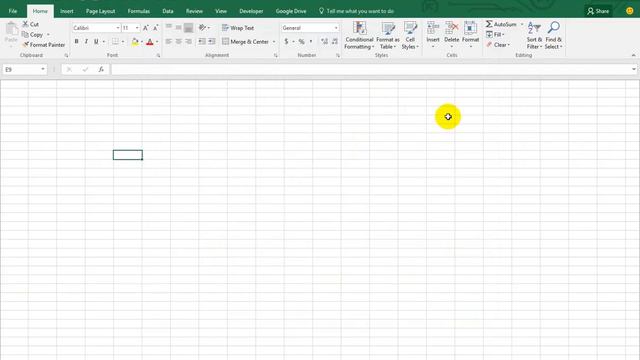Screen dimensions: 640x360
Task: Increase font size with the larger A
Action: [x=146, y=28]
